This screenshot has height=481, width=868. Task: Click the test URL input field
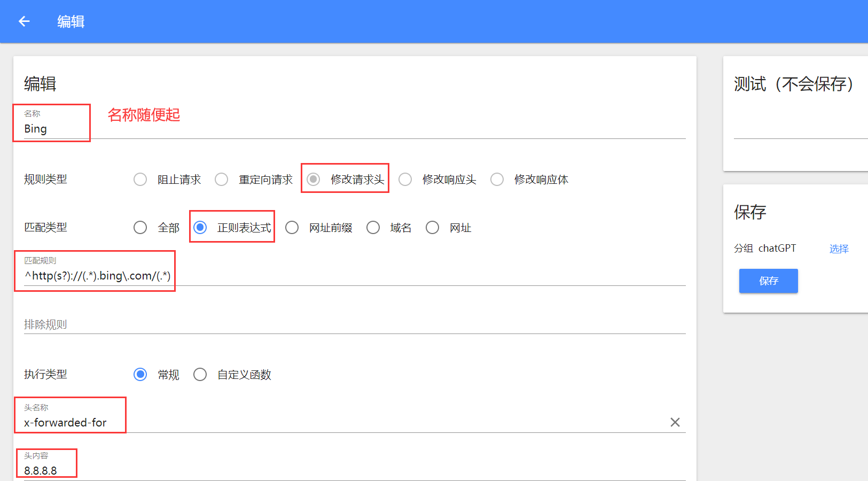[801, 128]
